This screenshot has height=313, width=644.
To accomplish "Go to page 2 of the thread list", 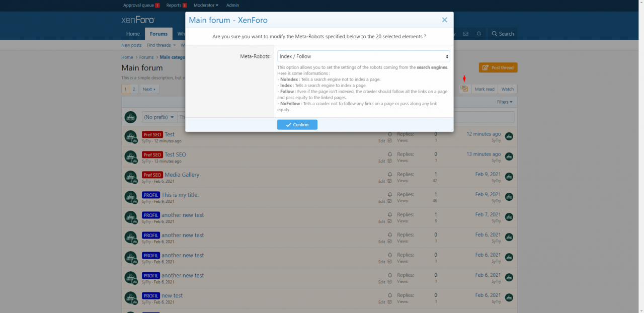I will (134, 89).
